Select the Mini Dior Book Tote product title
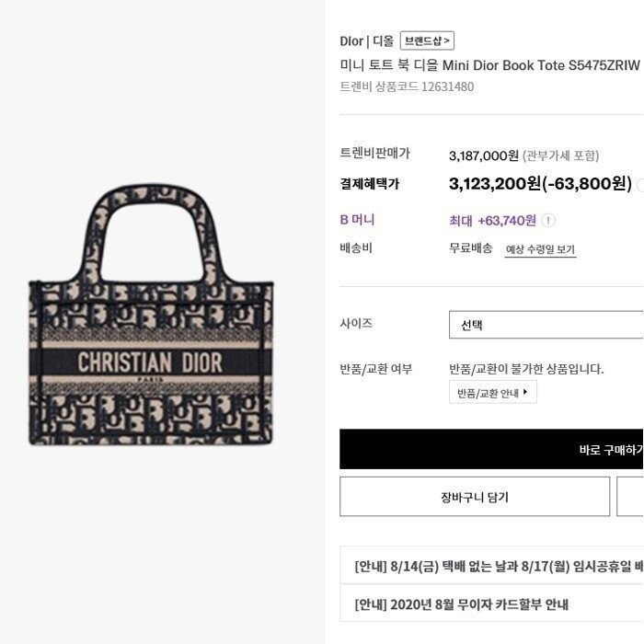Screen dimensions: 644x644 (x=490, y=65)
